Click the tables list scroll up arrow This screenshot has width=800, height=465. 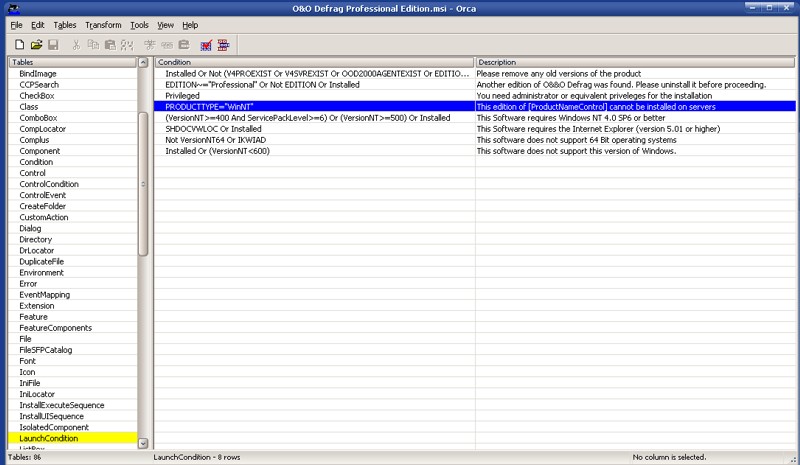(143, 62)
